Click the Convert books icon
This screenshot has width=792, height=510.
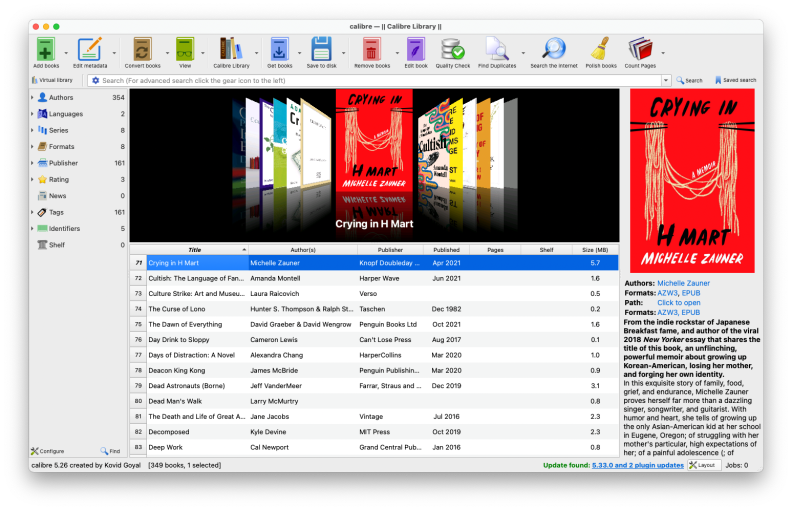142,49
